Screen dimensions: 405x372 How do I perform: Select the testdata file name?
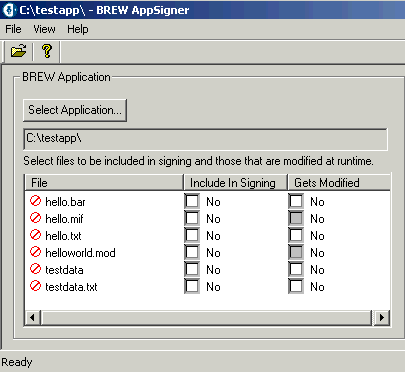(x=64, y=270)
